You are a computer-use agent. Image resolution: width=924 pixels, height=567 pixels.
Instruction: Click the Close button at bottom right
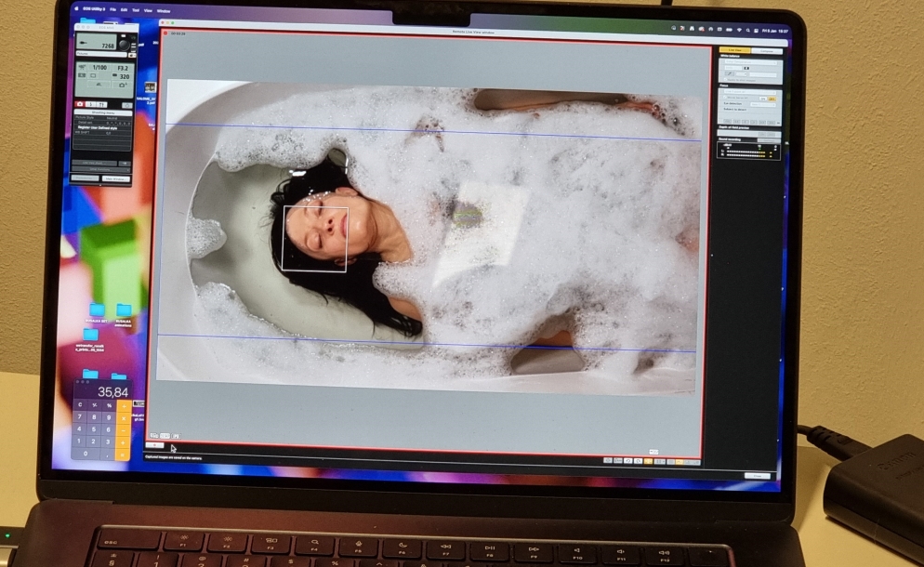(x=758, y=475)
